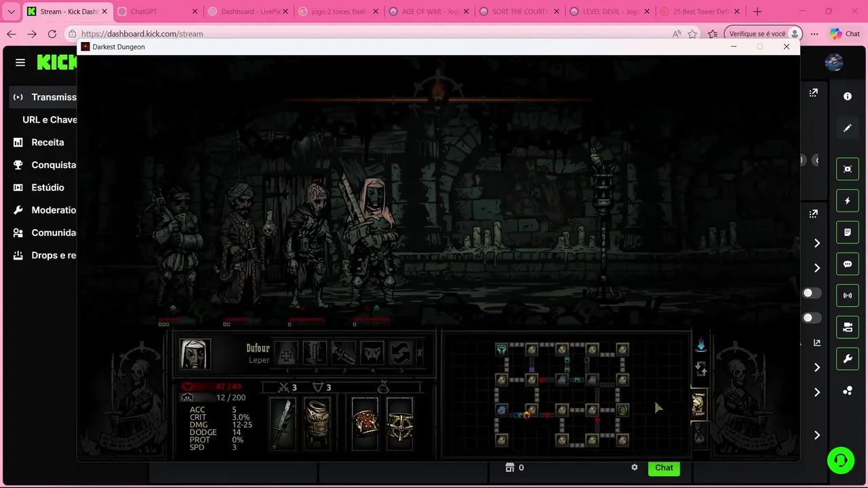Switch to AGE OF WAR browser tab
868x488 pixels.
429,12
